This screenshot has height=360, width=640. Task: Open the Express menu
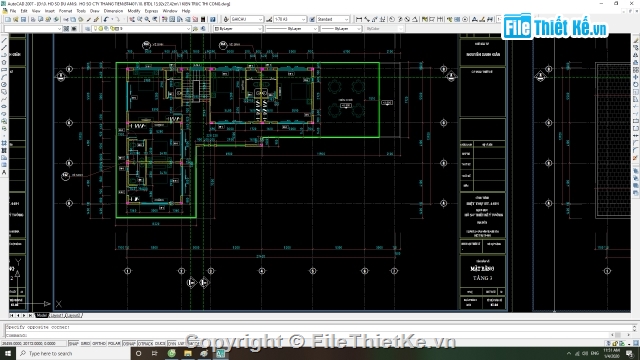click(151, 11)
